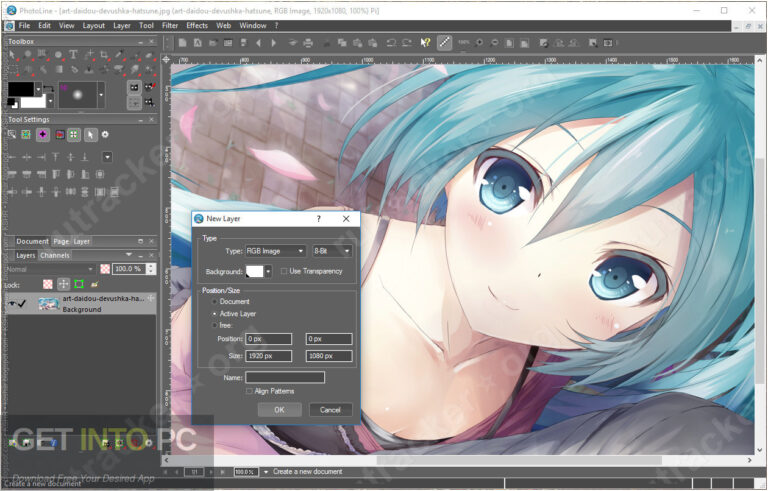Image resolution: width=768 pixels, height=491 pixels.
Task: Open the brush preset dropdown arrow
Action: 101,95
